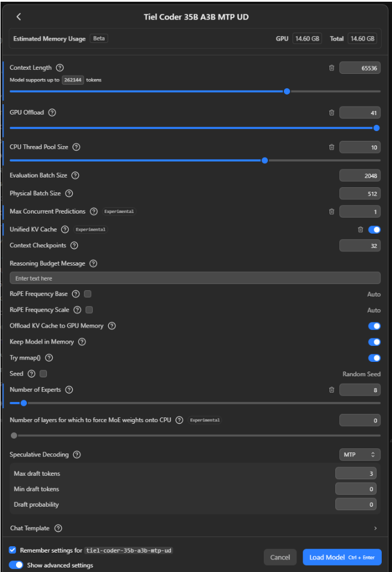Open help icon next to CPU Thread Pool Size

76,147
